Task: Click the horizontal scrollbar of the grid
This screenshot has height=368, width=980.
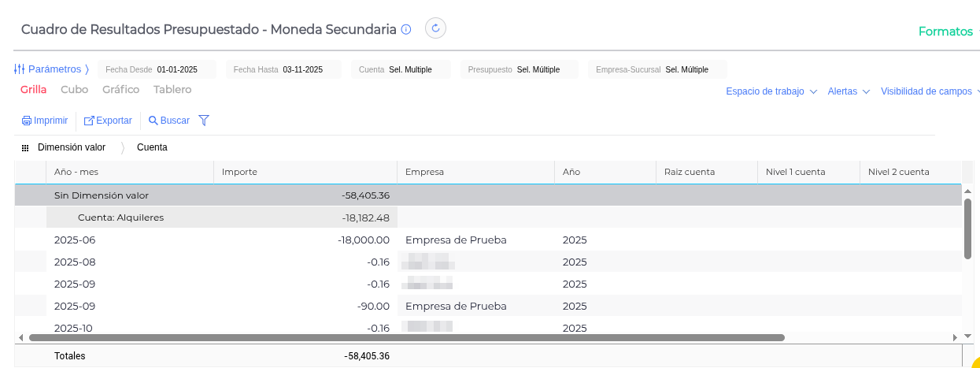Action: click(406, 337)
